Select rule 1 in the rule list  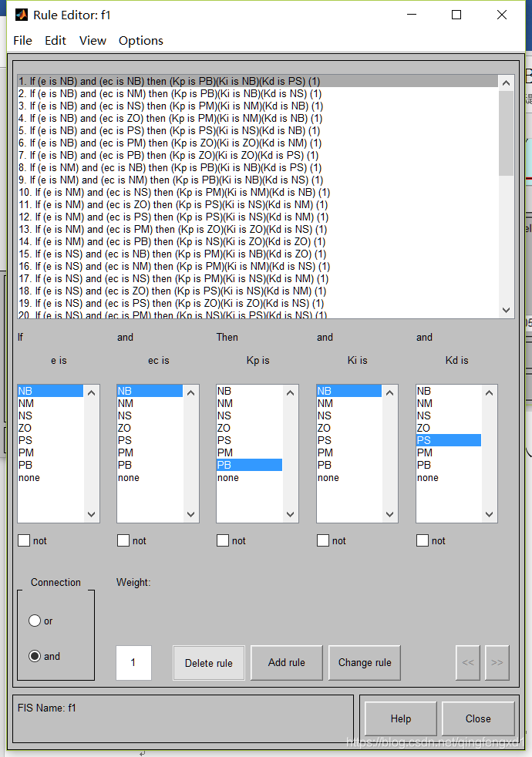coord(258,81)
